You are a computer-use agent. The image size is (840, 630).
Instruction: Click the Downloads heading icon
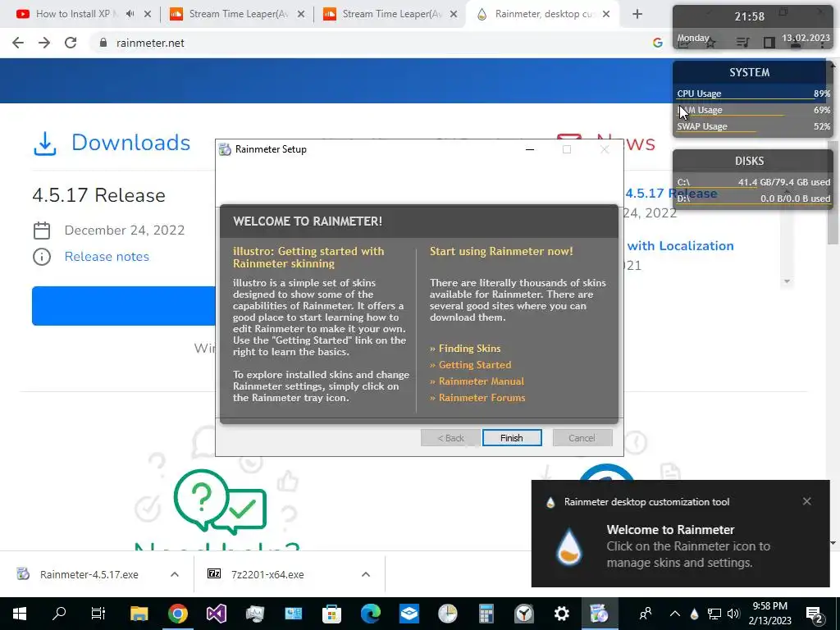(x=45, y=144)
